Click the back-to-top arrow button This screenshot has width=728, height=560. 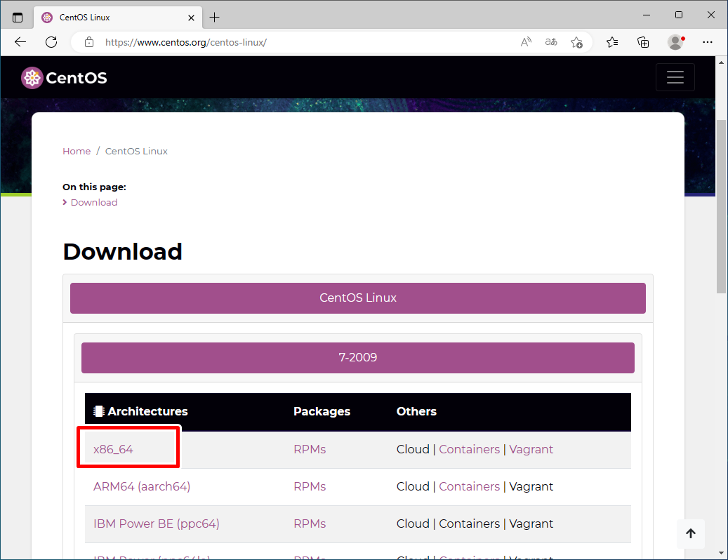point(691,533)
